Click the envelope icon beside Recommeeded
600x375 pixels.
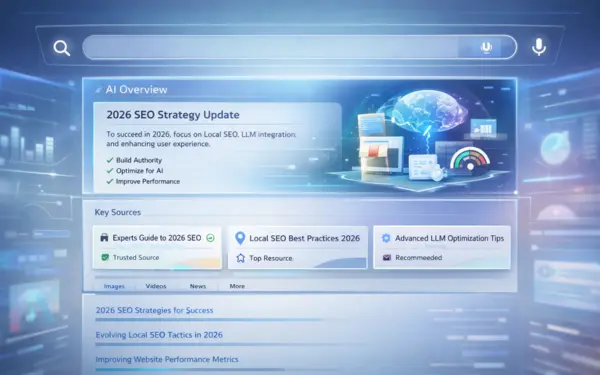coord(387,258)
